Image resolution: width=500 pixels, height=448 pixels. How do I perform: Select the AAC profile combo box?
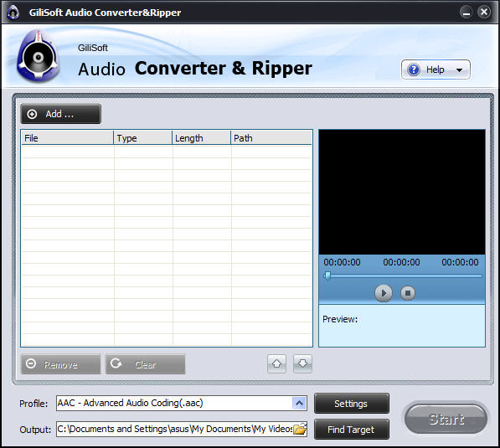coord(182,403)
